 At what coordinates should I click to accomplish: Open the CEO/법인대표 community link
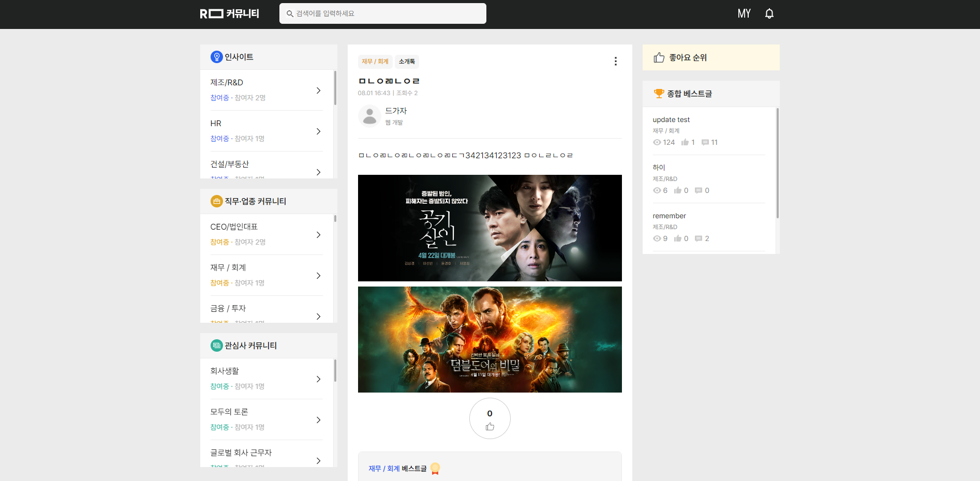click(234, 227)
